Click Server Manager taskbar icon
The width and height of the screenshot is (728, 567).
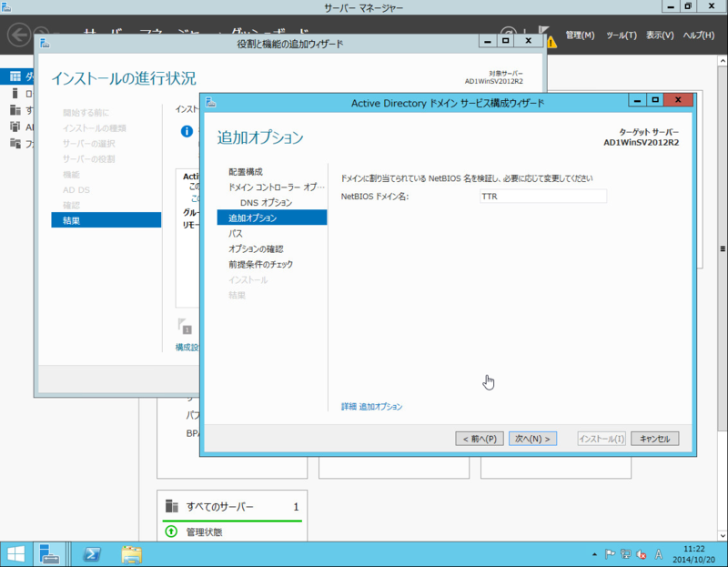(x=49, y=554)
